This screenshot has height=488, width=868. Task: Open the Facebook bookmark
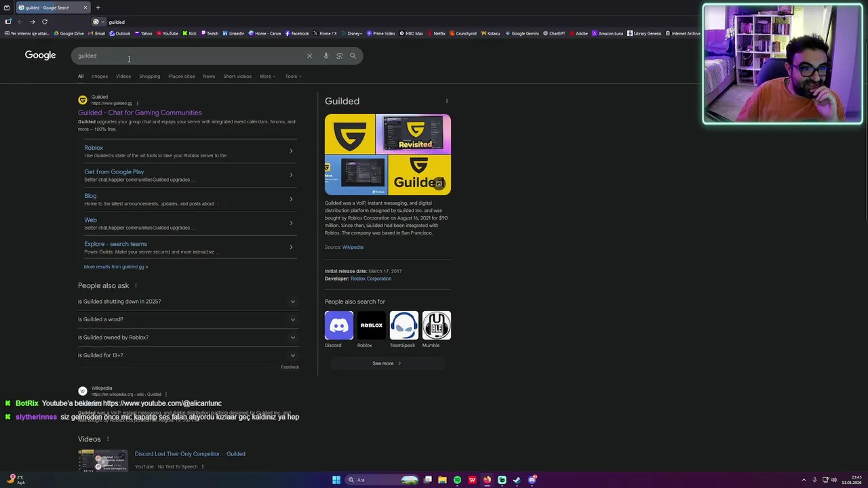point(297,33)
